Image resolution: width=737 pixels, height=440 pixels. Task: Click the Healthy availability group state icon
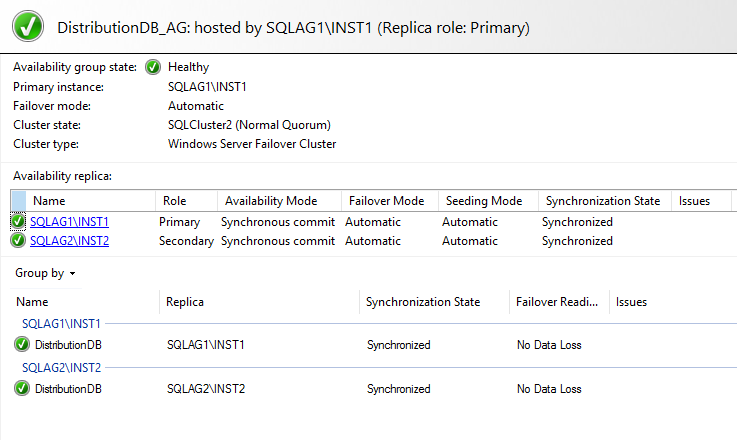[153, 67]
